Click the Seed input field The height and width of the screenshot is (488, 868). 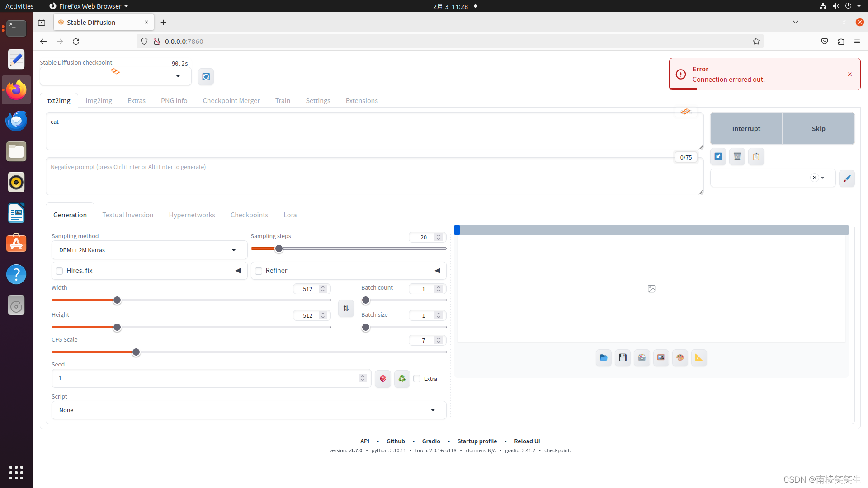(x=211, y=378)
